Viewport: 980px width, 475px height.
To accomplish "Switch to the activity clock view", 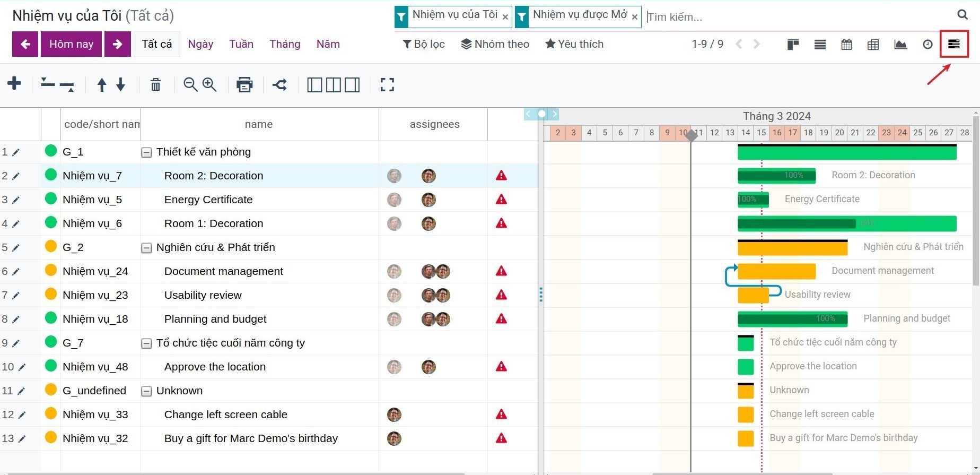I will (x=927, y=44).
